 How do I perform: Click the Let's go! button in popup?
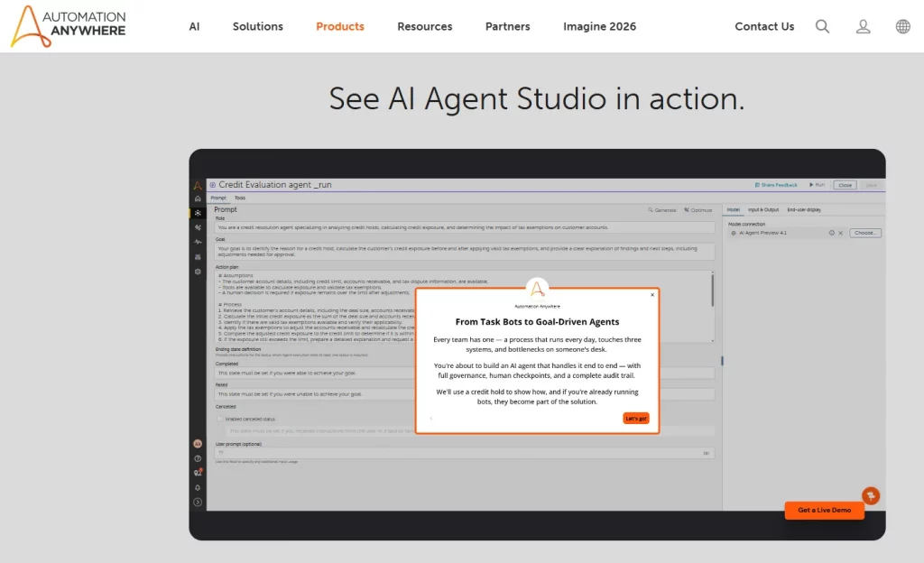tap(636, 418)
